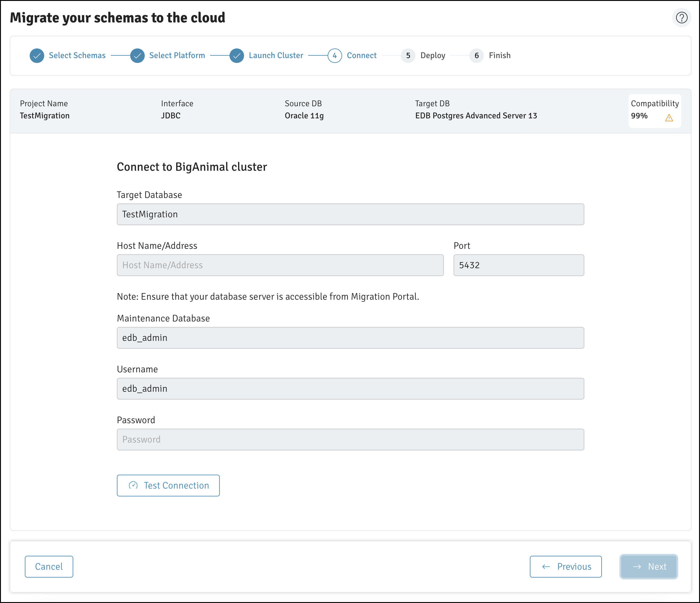Click the Launch Cluster checkmark icon
700x603 pixels.
click(x=237, y=56)
